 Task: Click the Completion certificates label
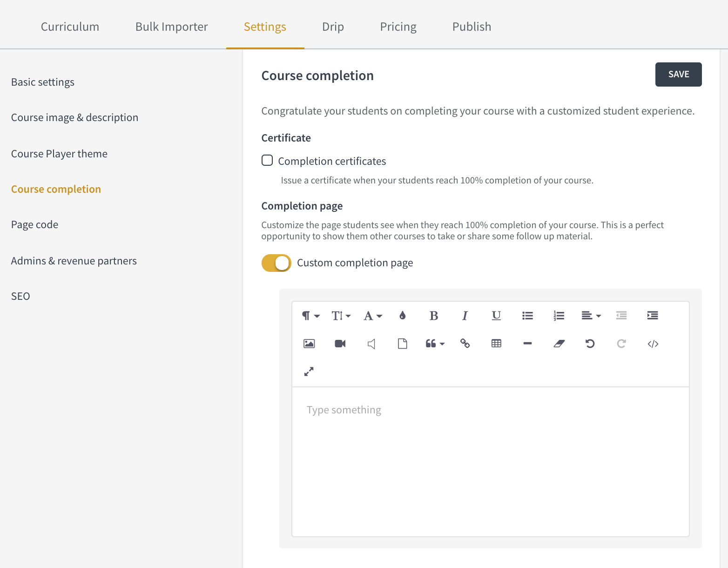coord(332,161)
